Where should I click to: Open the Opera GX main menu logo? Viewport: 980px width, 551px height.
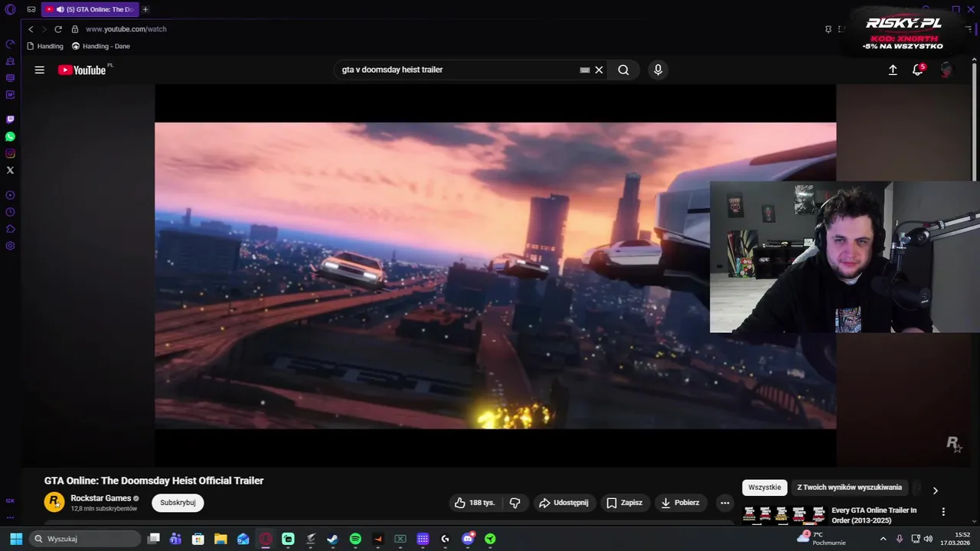10,9
